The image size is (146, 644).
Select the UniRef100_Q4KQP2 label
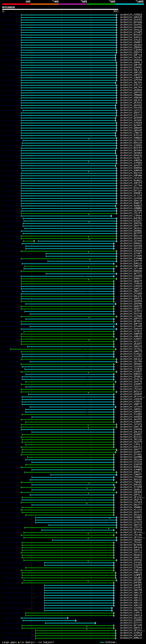point(131,585)
